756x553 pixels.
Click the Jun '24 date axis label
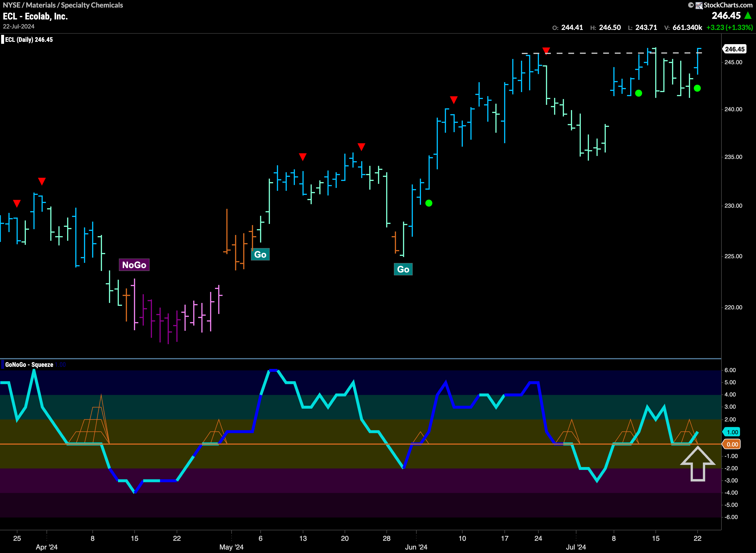tap(416, 547)
